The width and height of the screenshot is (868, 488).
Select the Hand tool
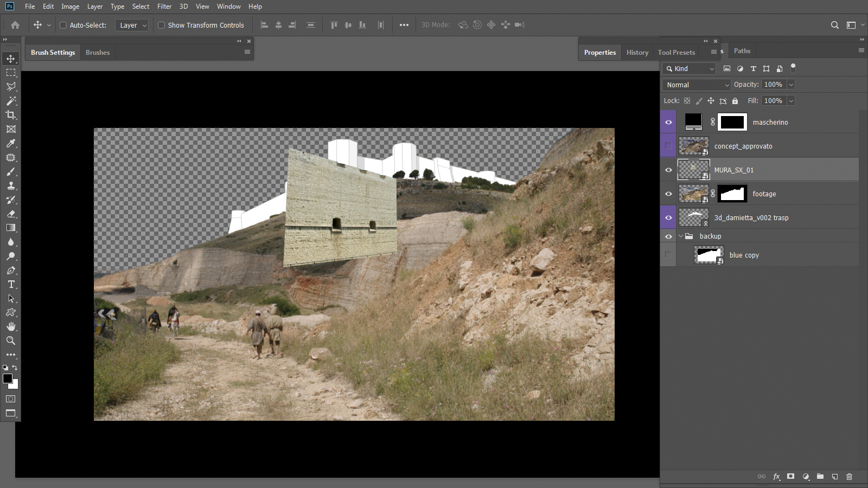click(x=11, y=326)
